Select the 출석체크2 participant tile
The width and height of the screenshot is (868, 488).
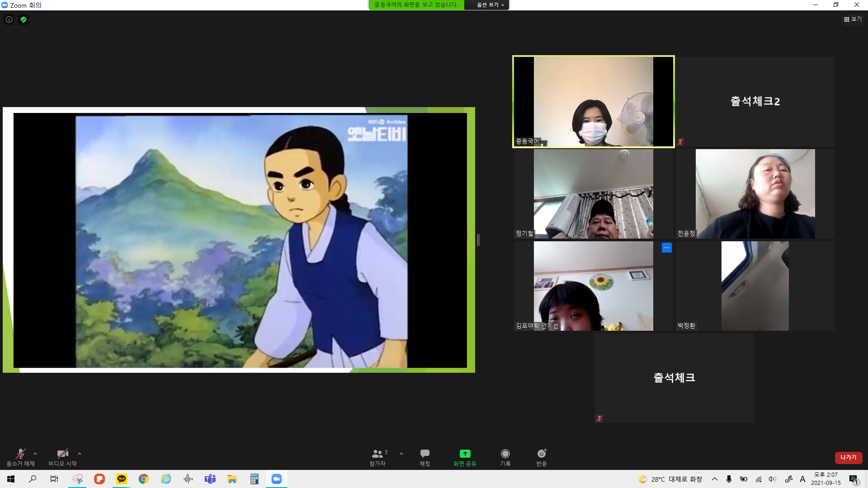tap(755, 101)
